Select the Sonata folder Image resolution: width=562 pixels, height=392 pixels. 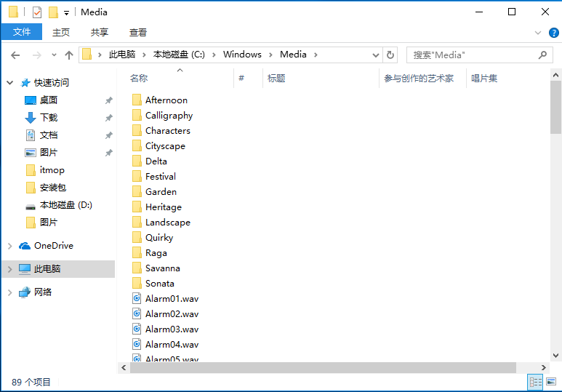[x=159, y=284]
